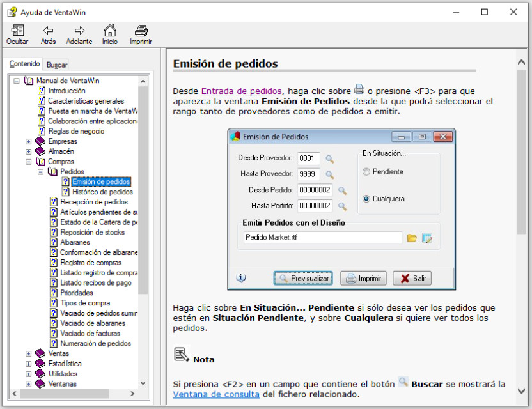Click the Salir button
532x409 pixels.
click(x=412, y=278)
